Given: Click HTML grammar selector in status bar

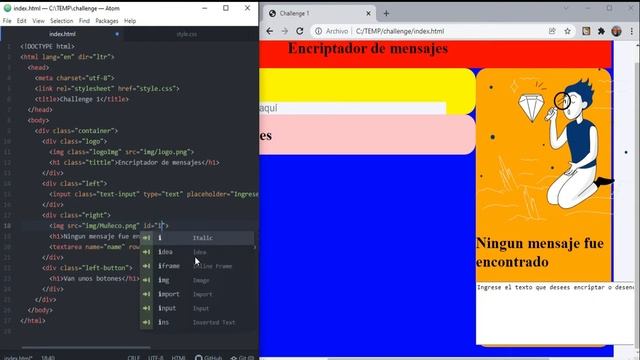Looking at the screenshot, I should (178, 358).
